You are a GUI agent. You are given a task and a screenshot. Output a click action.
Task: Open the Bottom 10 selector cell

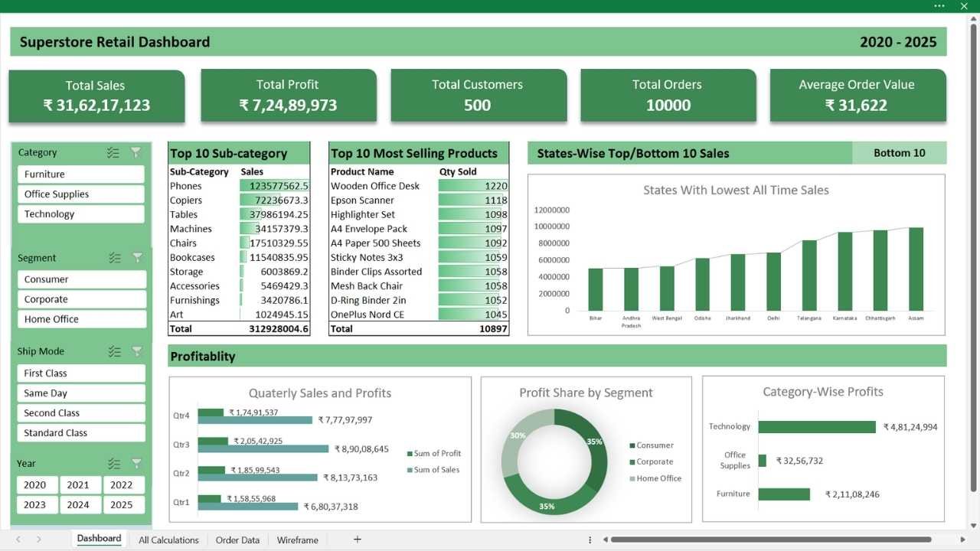[x=899, y=153]
